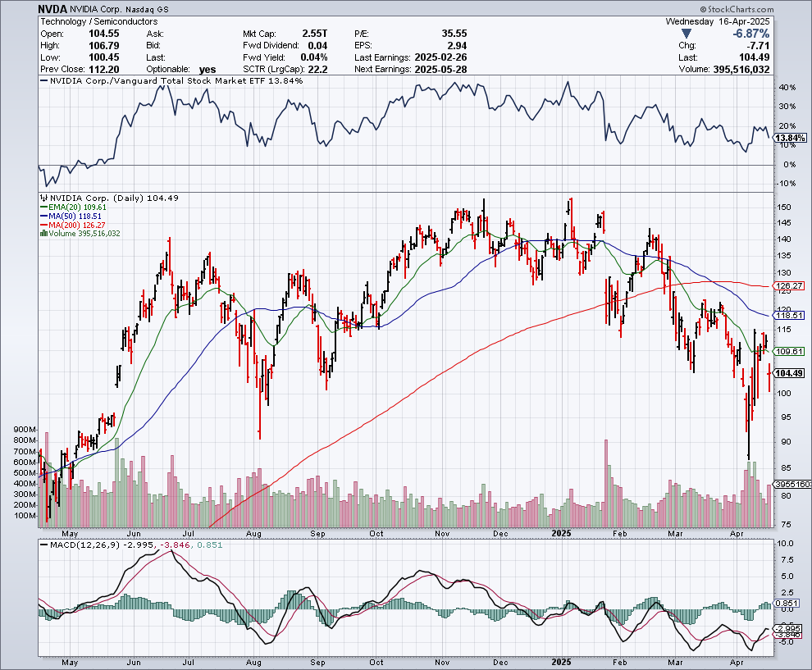Click the SCTR (LrgCap) value 22.2
Viewport: 812px width, 670px height.
point(317,70)
